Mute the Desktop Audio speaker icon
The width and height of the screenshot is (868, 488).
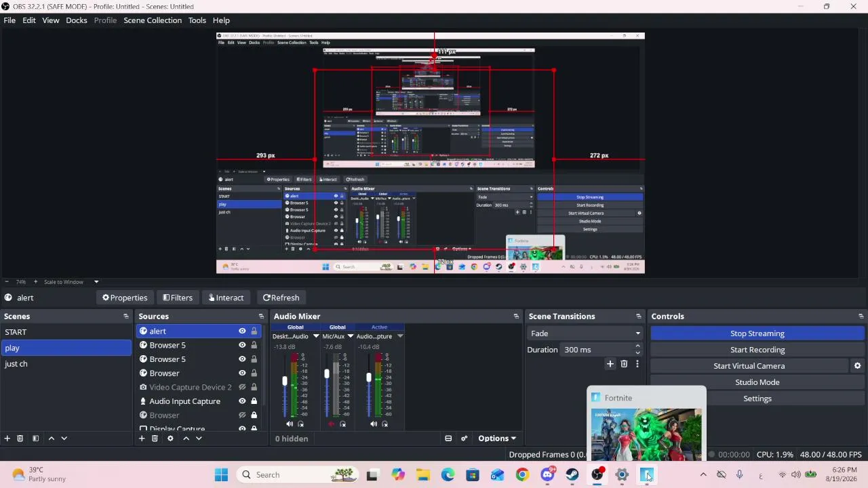click(x=290, y=424)
